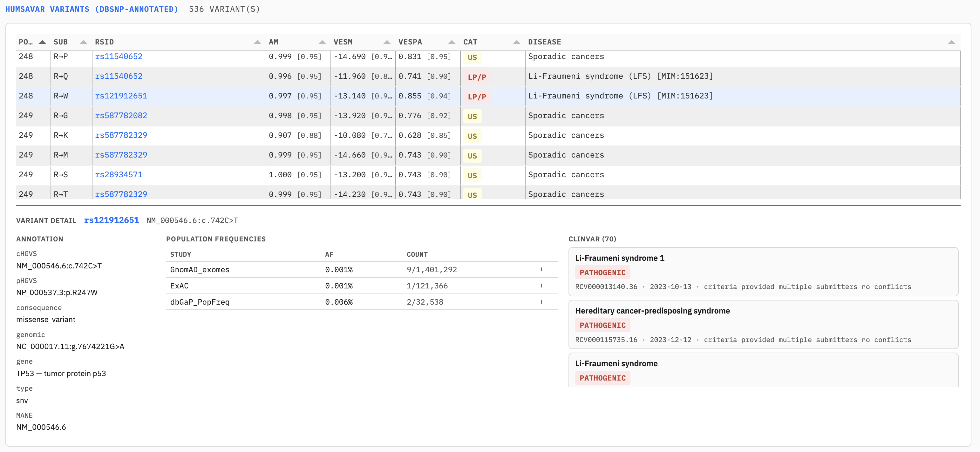This screenshot has width=980, height=452.
Task: Select US badge in R→G row
Action: point(472,117)
